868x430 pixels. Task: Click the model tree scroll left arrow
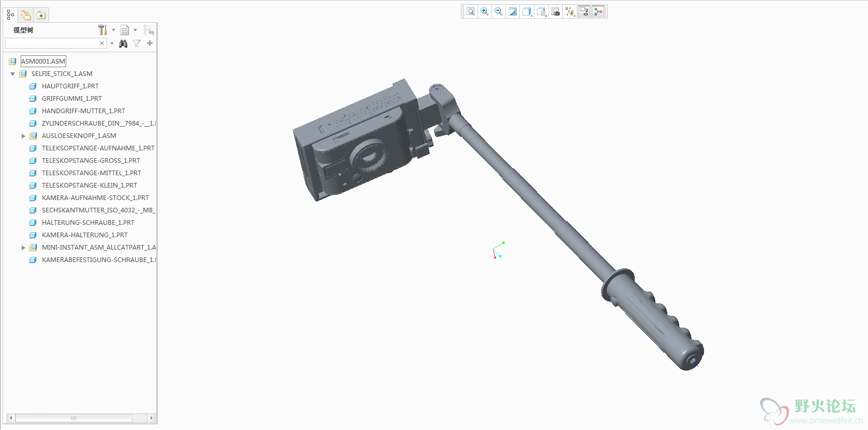coord(11,418)
